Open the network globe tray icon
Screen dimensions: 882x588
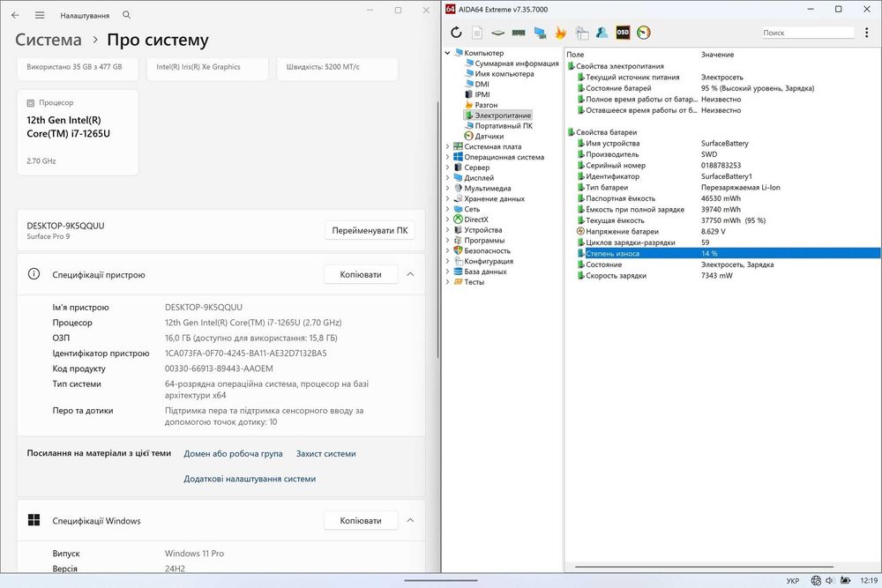pyautogui.click(x=816, y=580)
